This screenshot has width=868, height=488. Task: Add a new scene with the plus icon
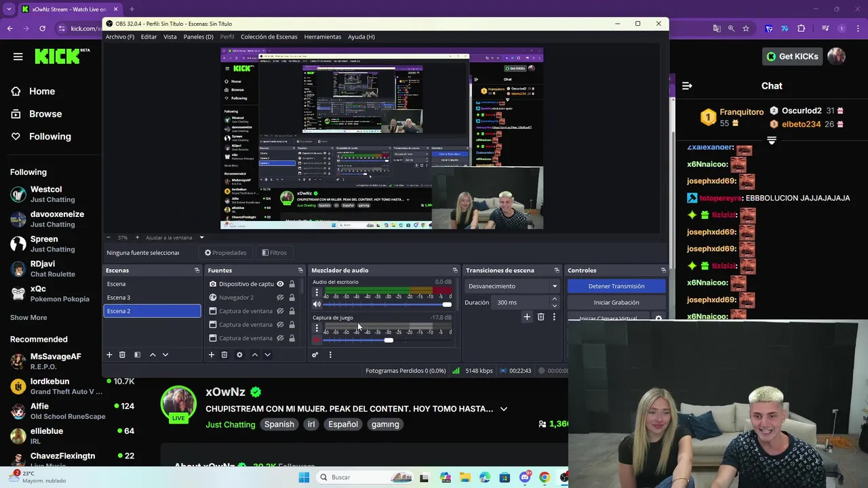(x=109, y=354)
